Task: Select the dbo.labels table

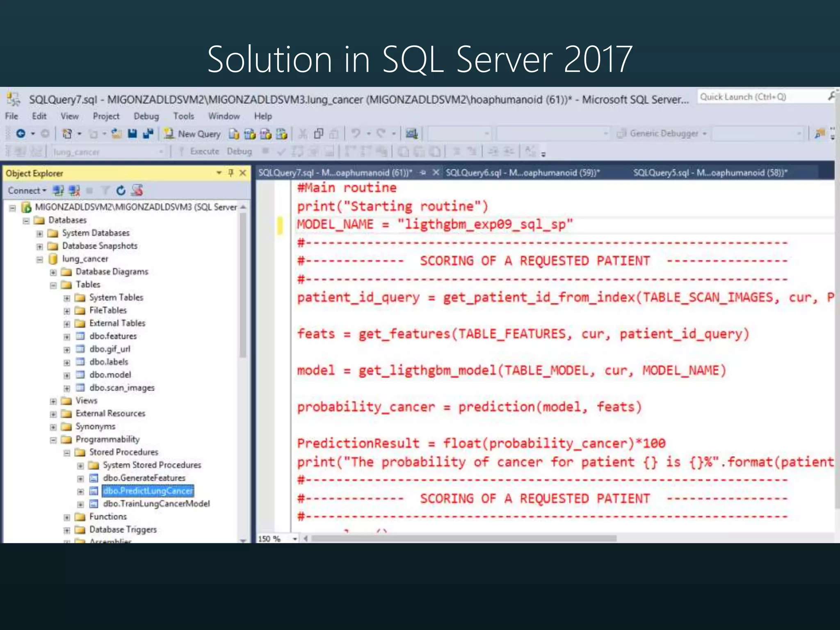Action: click(109, 362)
